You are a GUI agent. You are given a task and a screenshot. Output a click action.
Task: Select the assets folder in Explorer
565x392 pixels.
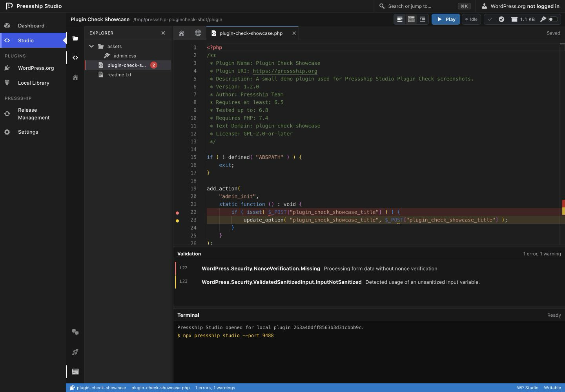128,46
